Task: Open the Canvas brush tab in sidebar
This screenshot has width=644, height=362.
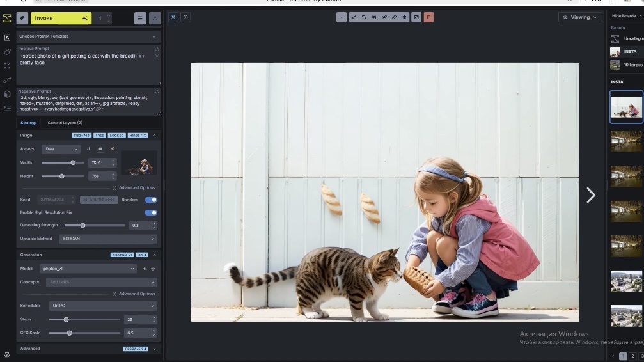Action: pyautogui.click(x=7, y=52)
